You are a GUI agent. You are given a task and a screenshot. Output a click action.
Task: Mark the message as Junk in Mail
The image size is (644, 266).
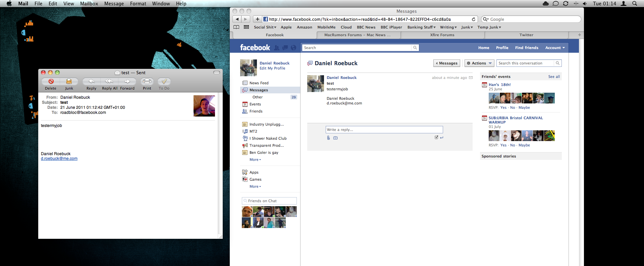69,81
